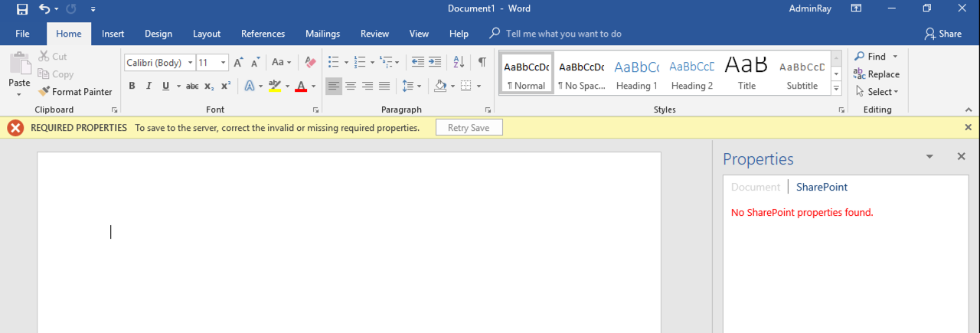The image size is (980, 333).
Task: Open the Help tab
Action: coord(459,34)
